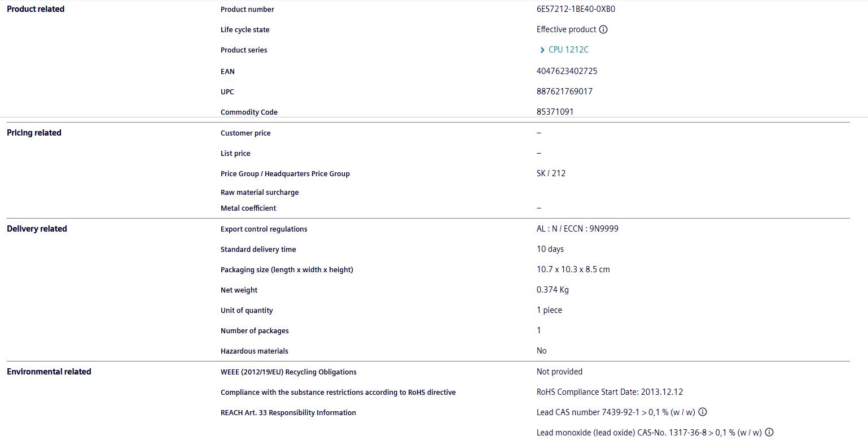Click the net weight value 0.374 Kg
868x440 pixels.
(553, 290)
